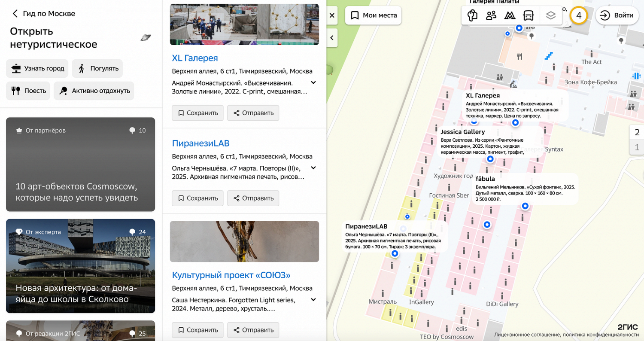Expand Культурный проект «СОЮЗ» description
This screenshot has height=341, width=644.
[x=313, y=300]
